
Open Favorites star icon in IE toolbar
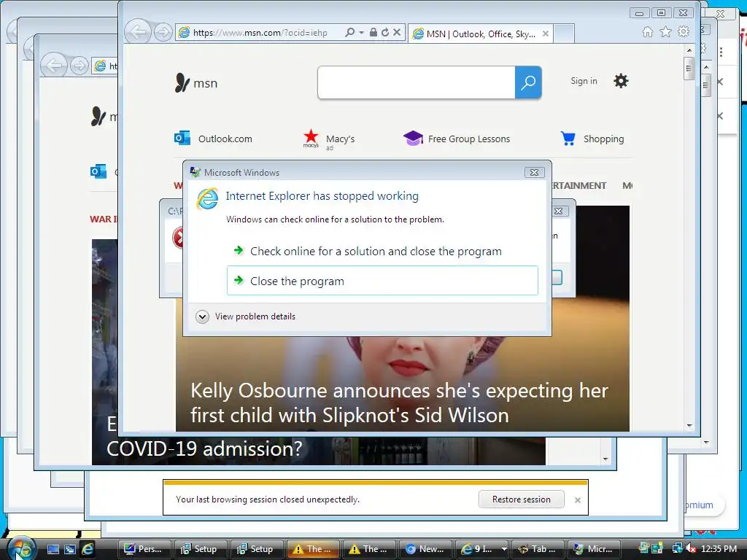(665, 32)
